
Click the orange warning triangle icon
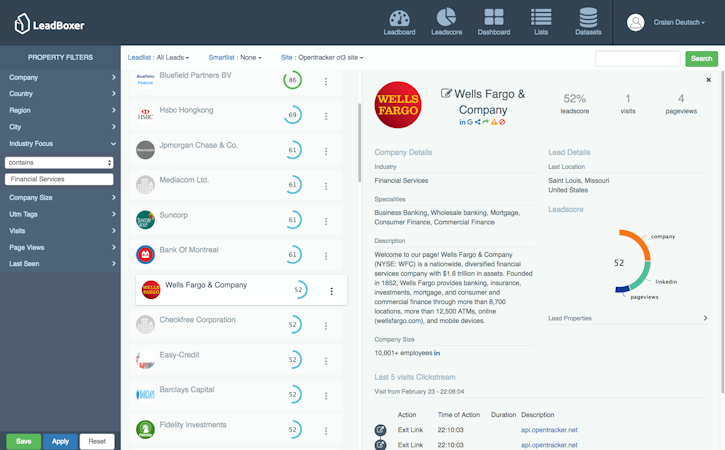(494, 122)
